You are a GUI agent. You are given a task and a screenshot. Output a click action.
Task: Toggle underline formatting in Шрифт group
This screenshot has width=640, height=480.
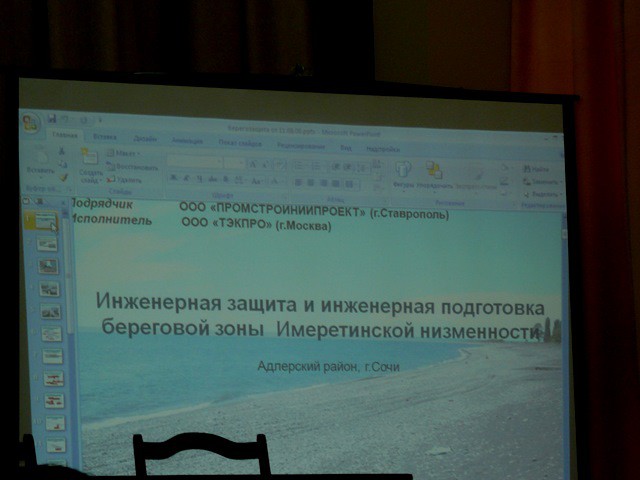click(x=199, y=179)
